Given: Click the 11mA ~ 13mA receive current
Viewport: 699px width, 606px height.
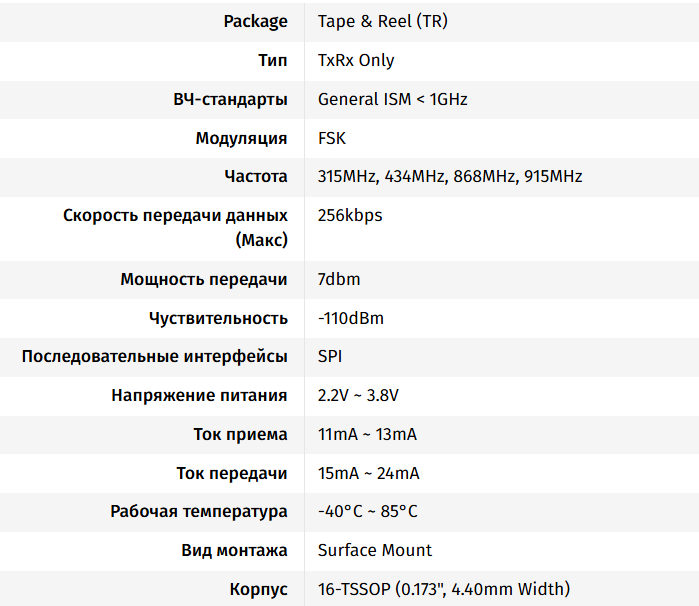Looking at the screenshot, I should (x=367, y=435).
